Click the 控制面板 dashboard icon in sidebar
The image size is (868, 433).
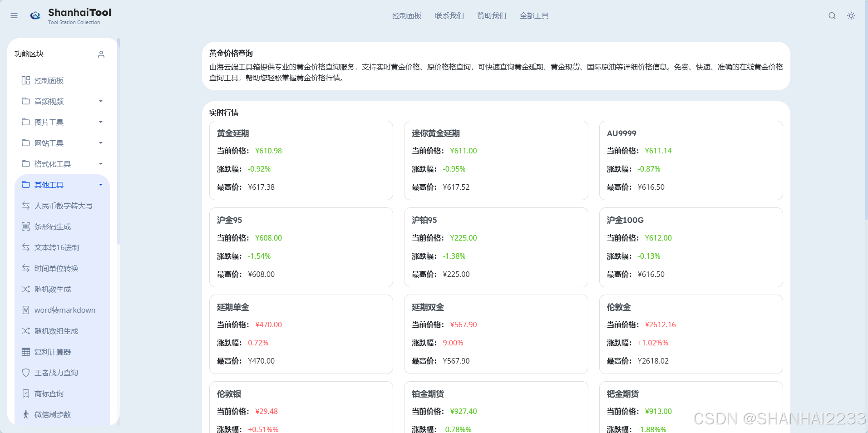(26, 80)
